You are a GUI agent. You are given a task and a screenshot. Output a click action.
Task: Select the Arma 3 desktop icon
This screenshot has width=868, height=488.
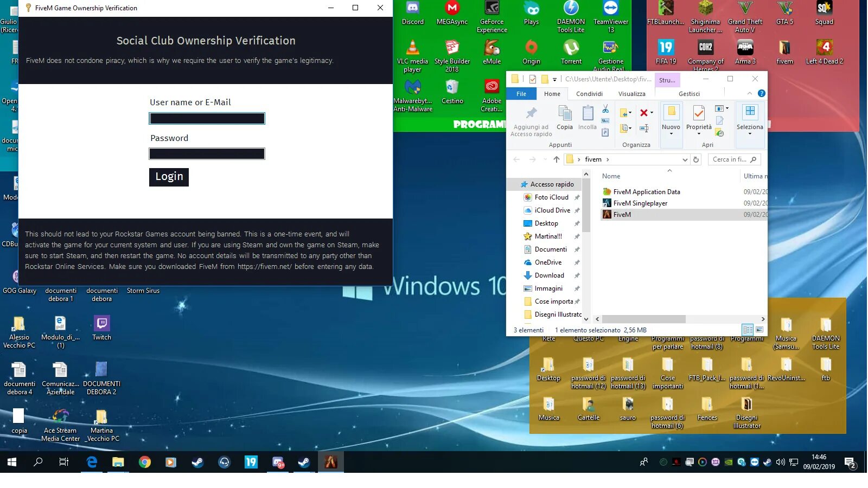click(745, 53)
